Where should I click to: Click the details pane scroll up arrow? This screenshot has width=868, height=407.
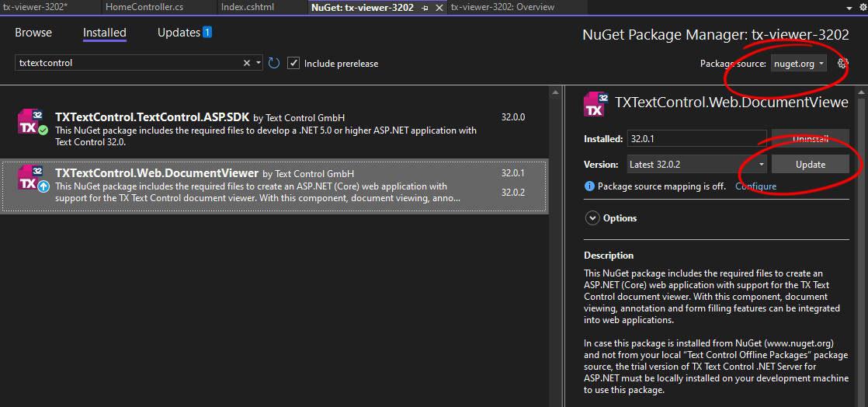click(x=861, y=92)
